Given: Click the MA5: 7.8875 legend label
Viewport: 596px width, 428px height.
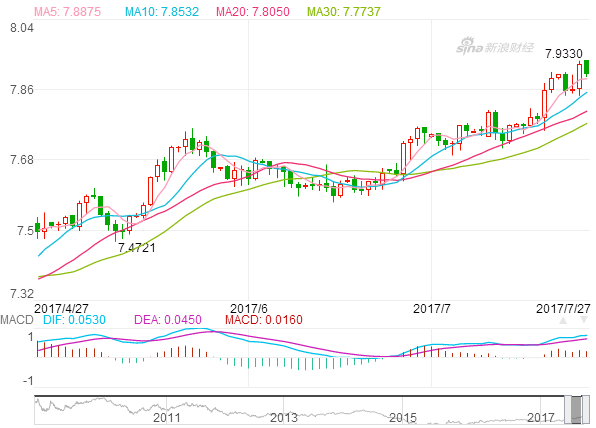Looking at the screenshot, I should pyautogui.click(x=67, y=11).
